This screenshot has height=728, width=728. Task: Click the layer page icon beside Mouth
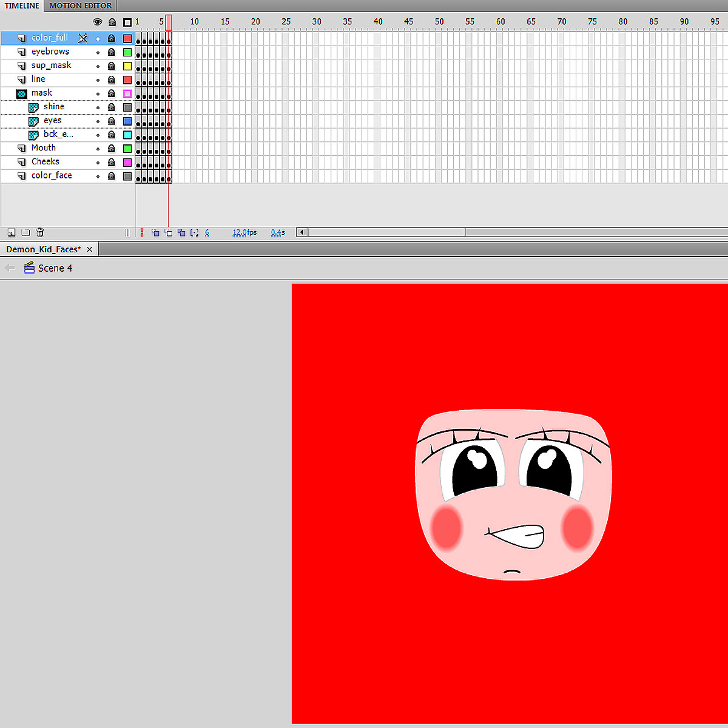coord(22,148)
